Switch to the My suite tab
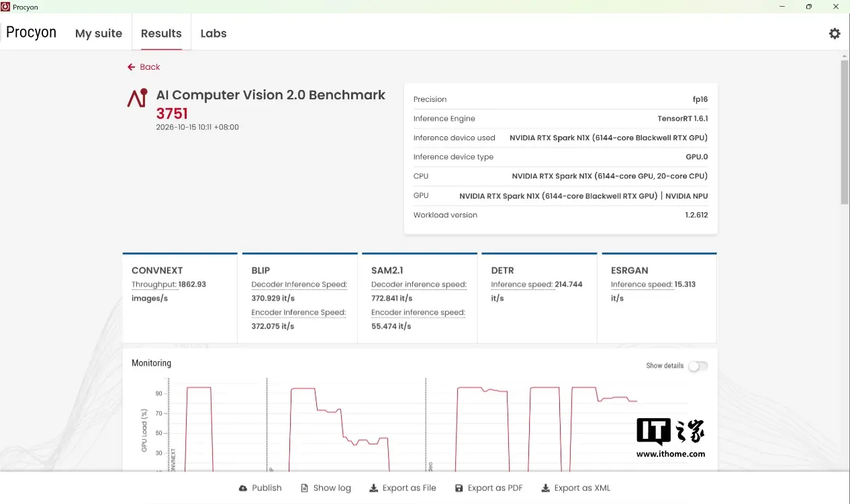 (99, 34)
